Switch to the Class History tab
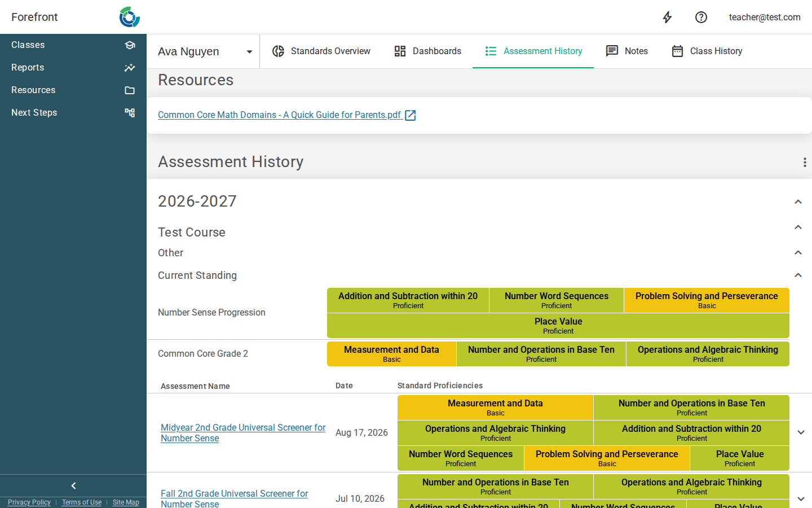This screenshot has width=812, height=508. [x=707, y=51]
